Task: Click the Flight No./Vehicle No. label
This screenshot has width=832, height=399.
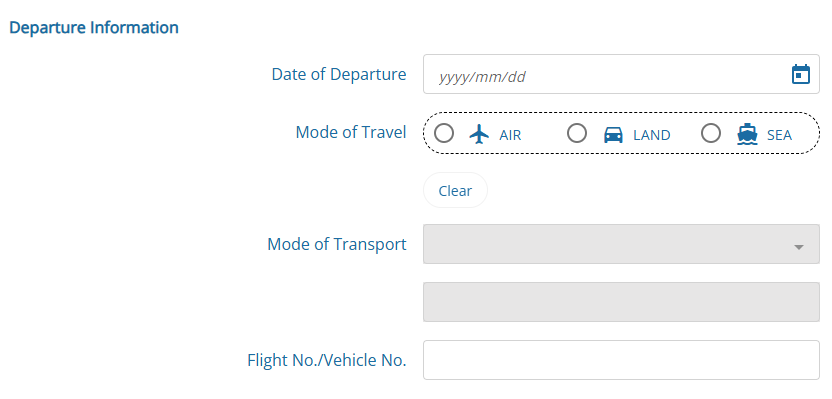Action: tap(327, 360)
